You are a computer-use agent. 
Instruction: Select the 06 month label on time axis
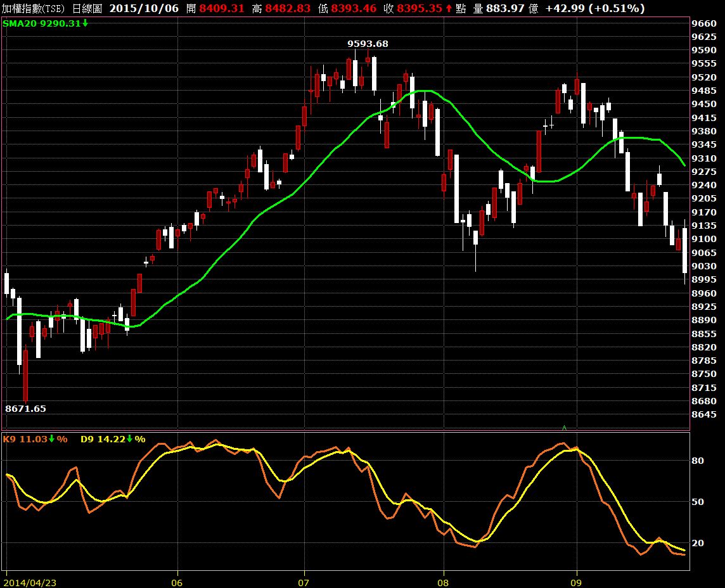click(177, 582)
